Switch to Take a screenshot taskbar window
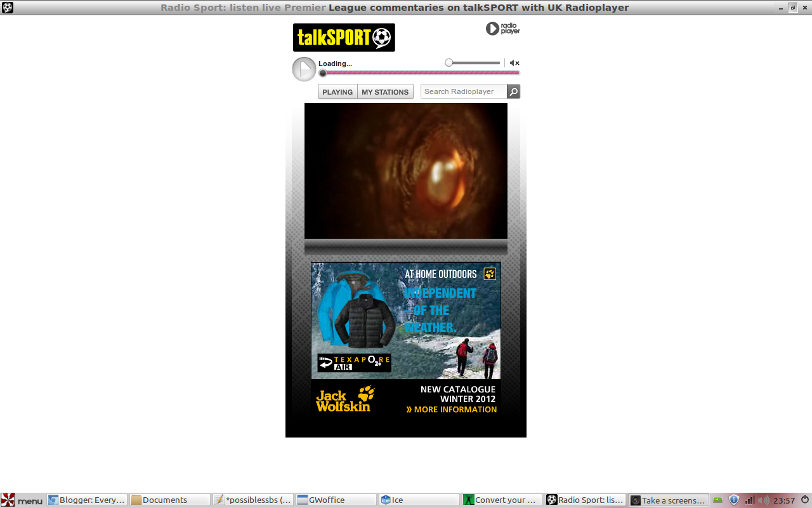 pyautogui.click(x=669, y=500)
